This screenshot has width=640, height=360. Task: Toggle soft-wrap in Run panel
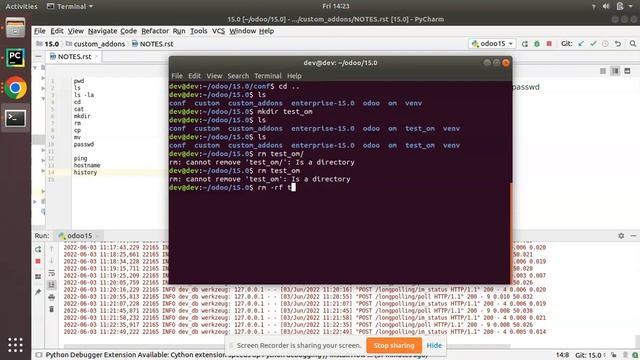[x=51, y=273]
